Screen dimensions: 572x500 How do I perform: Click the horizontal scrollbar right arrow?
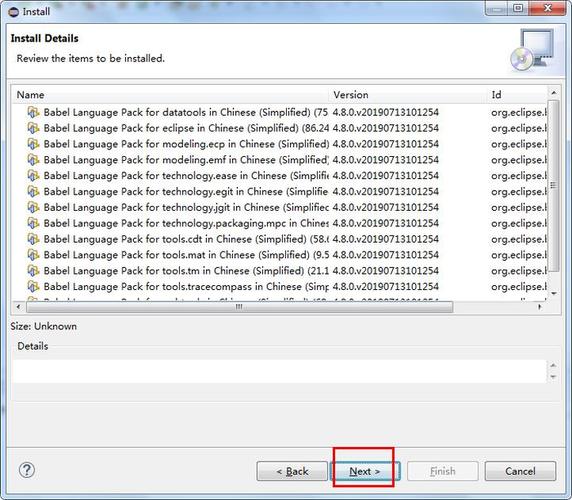pyautogui.click(x=540, y=307)
